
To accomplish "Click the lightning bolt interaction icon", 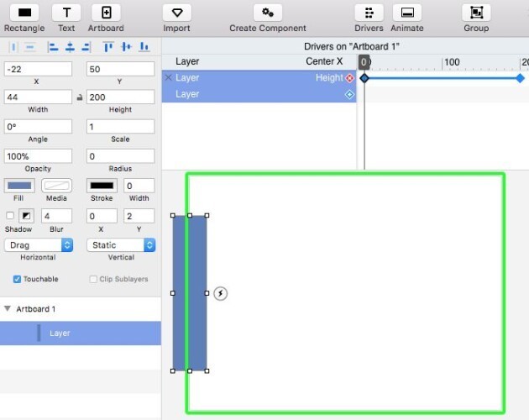I will pos(221,293).
